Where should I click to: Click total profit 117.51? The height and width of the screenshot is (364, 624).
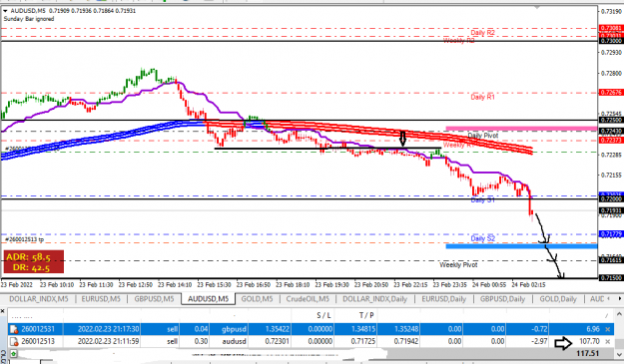(588, 353)
